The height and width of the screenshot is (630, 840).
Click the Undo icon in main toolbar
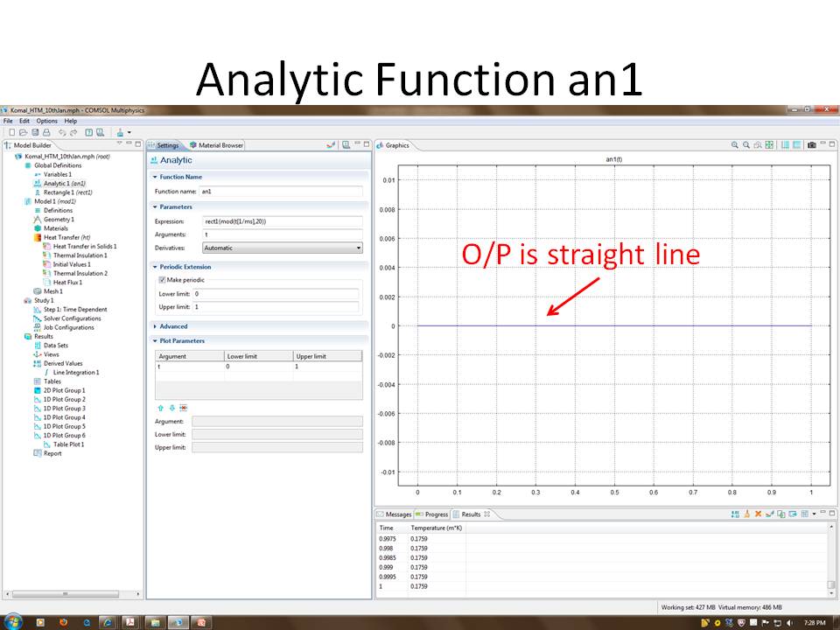62,132
